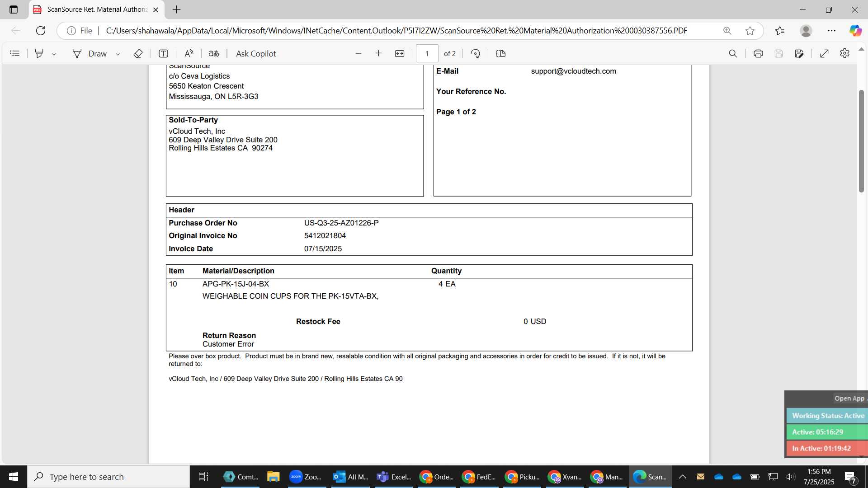Click the Translate icon
Viewport: 868px width, 488px height.
click(x=214, y=53)
